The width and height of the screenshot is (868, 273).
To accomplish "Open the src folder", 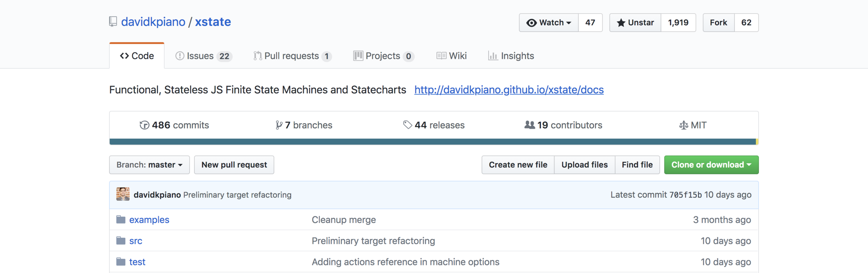I will [x=136, y=241].
